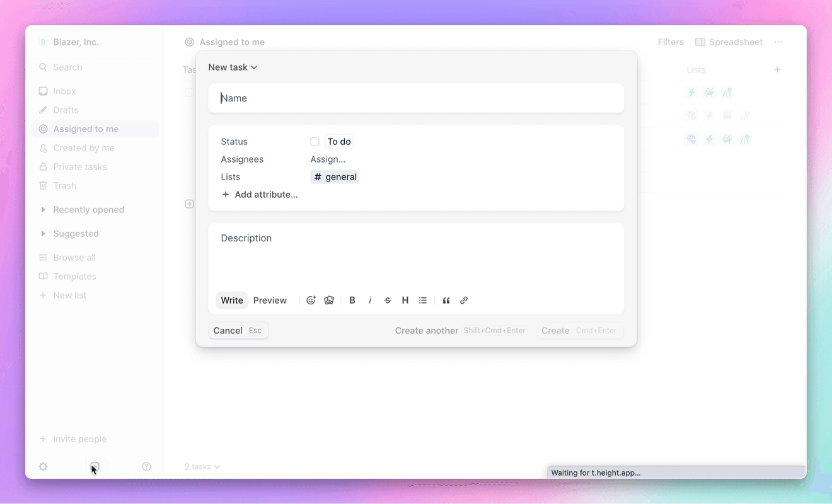Toggle the To do status checkbox
832x504 pixels.
click(315, 141)
